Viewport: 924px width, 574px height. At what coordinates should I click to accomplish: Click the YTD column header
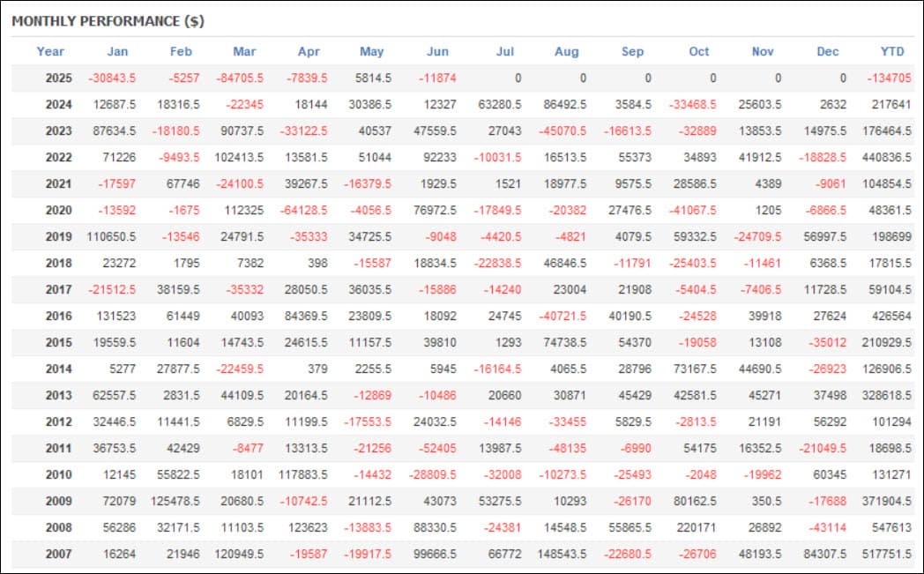(x=891, y=51)
